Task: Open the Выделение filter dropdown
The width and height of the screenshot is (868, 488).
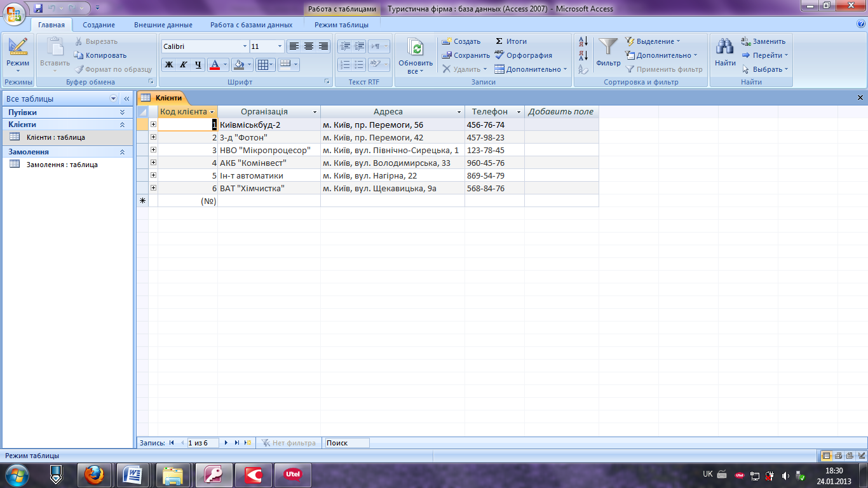Action: [x=653, y=41]
